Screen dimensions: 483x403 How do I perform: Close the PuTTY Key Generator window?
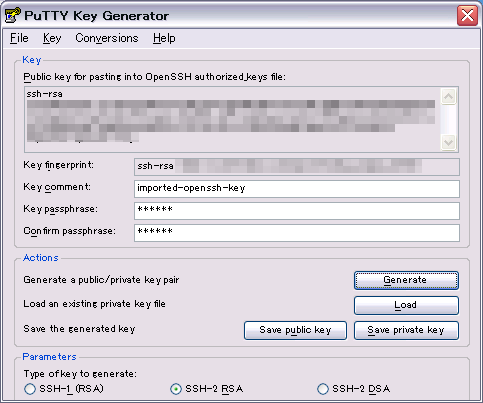coord(467,15)
